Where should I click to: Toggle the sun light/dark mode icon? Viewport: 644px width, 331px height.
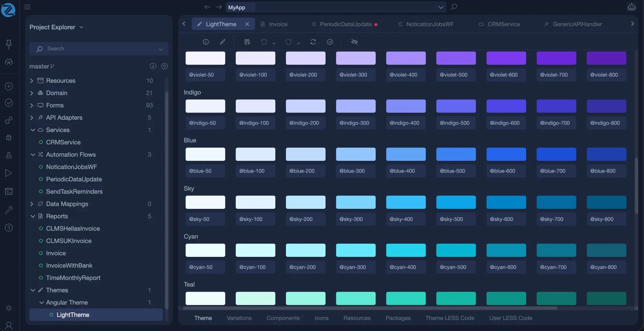9,308
